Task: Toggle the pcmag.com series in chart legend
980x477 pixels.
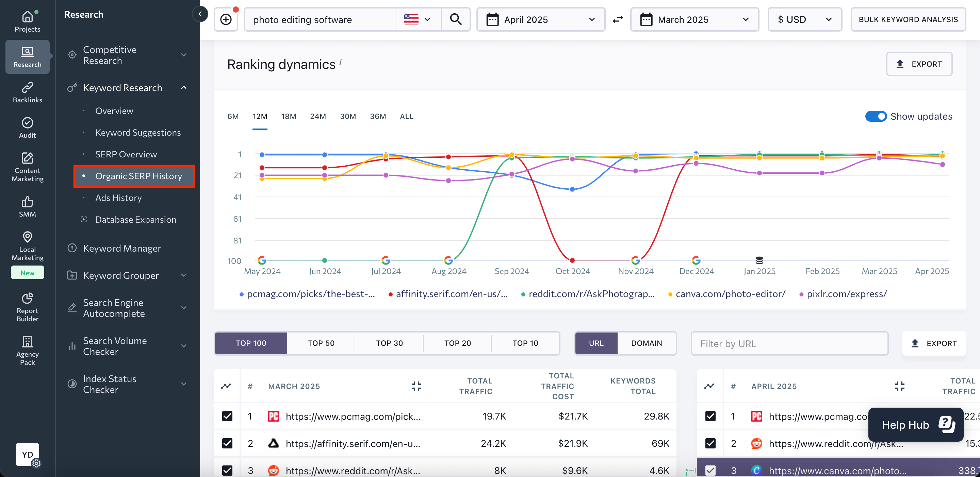Action: pos(307,294)
